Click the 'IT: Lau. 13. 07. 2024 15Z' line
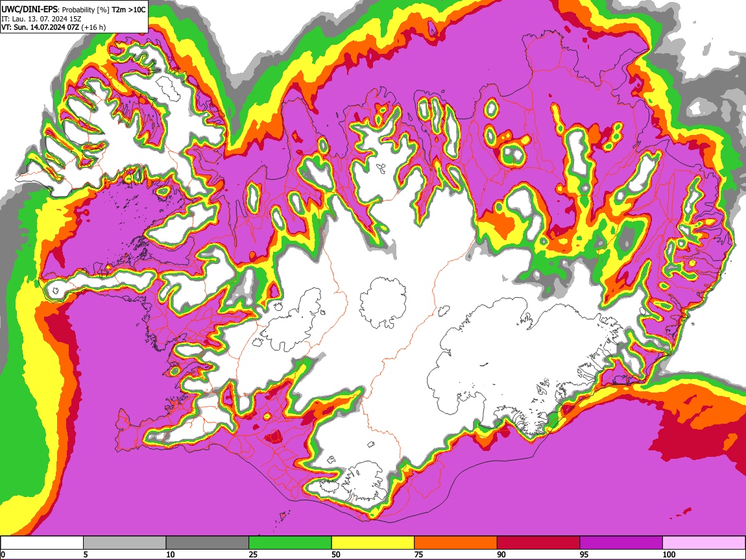This screenshot has height=560, width=746. pyautogui.click(x=42, y=19)
